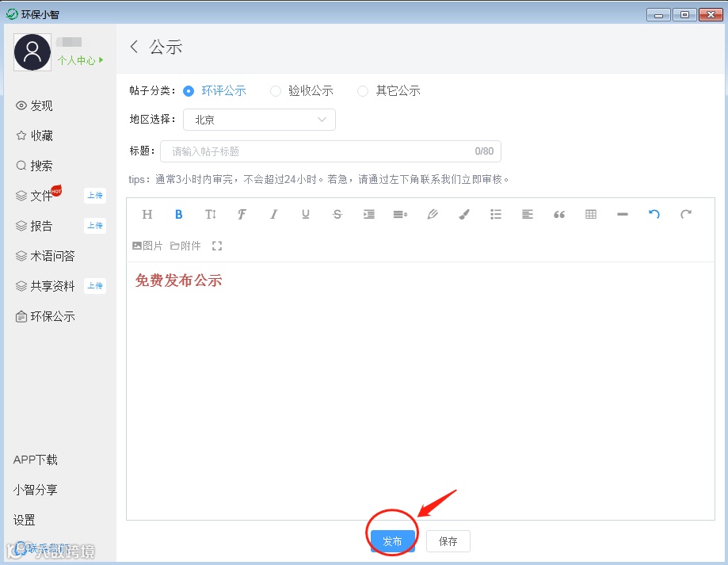Pick the text color pen icon
The height and width of the screenshot is (565, 728).
pyautogui.click(x=433, y=214)
